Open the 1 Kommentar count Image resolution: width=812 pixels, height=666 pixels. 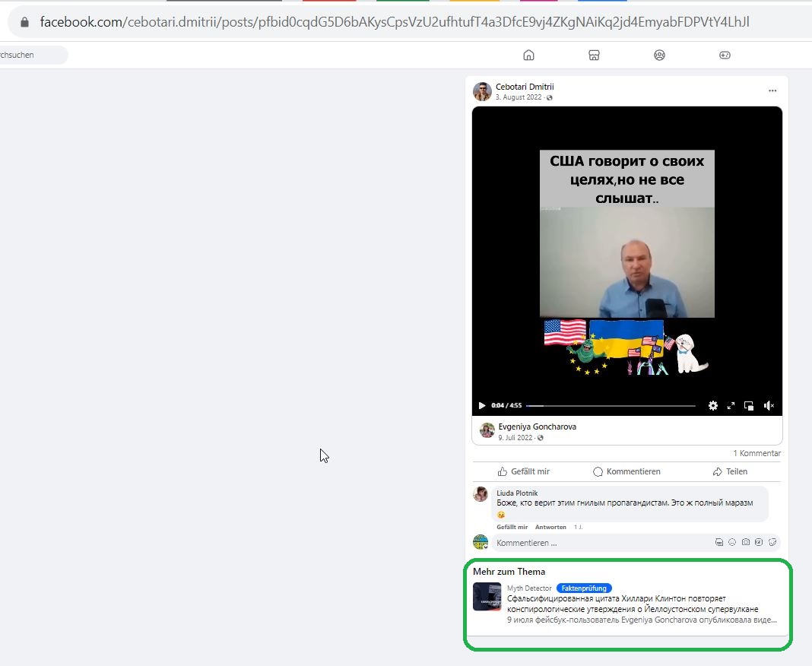pyautogui.click(x=756, y=453)
